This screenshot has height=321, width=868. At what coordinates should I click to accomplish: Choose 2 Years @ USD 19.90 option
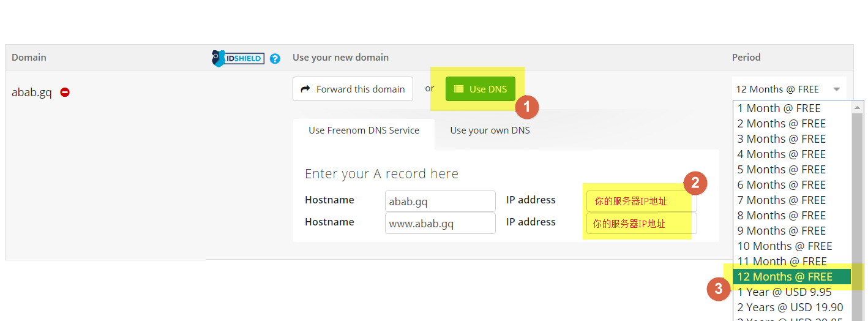(x=790, y=308)
